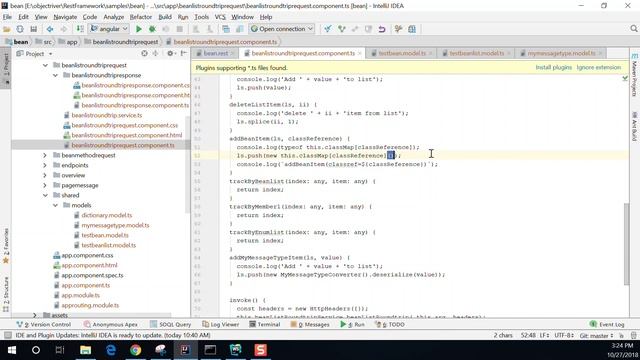Expand the endpoints folder

pos(45,165)
